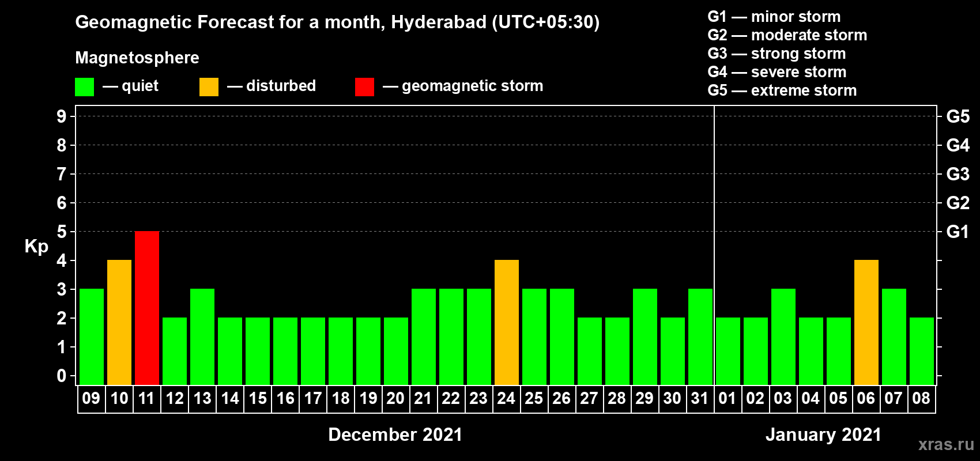Click the date label 15
Image resolution: width=980 pixels, height=461 pixels.
pos(257,398)
